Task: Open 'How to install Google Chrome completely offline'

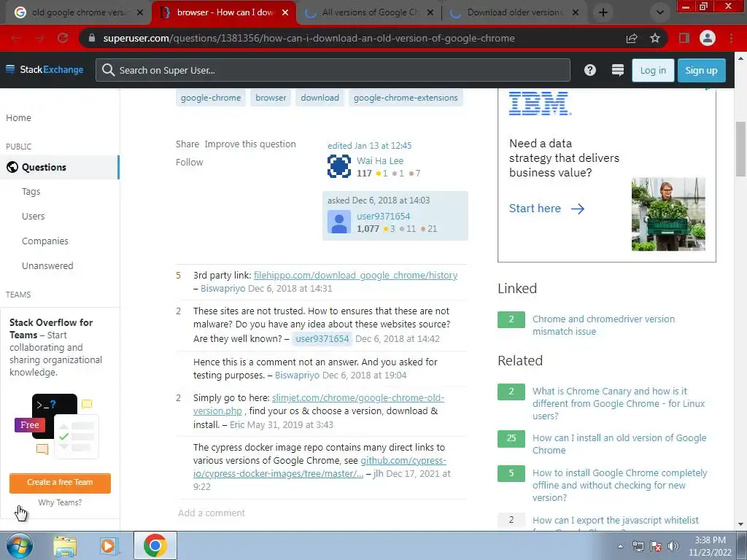Action: coord(620,485)
